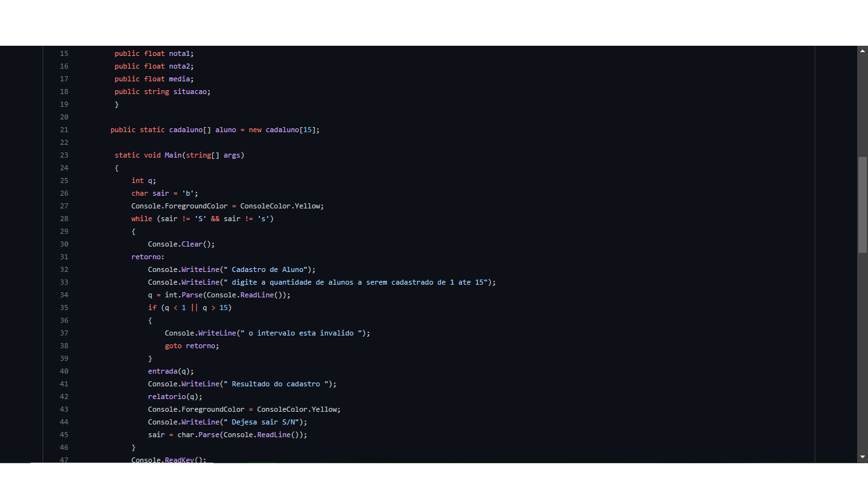This screenshot has height=488, width=868.
Task: Click the 'public float media;' code line
Action: pyautogui.click(x=154, y=79)
